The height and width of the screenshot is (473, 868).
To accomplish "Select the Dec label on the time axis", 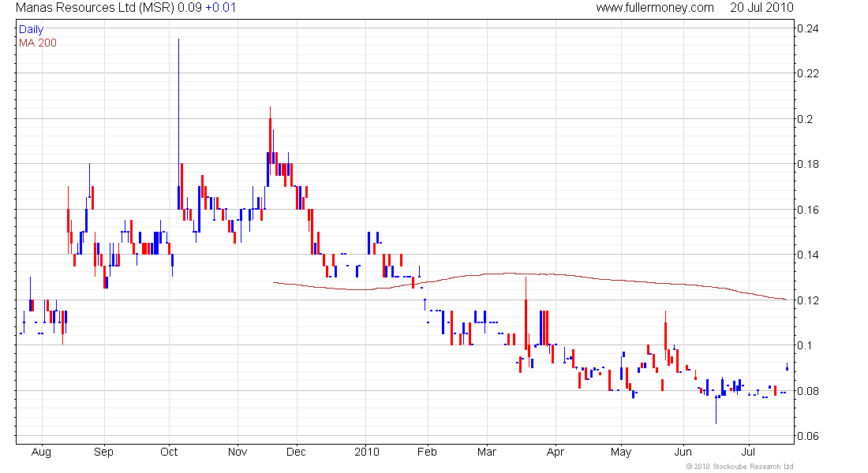I will pos(296,452).
